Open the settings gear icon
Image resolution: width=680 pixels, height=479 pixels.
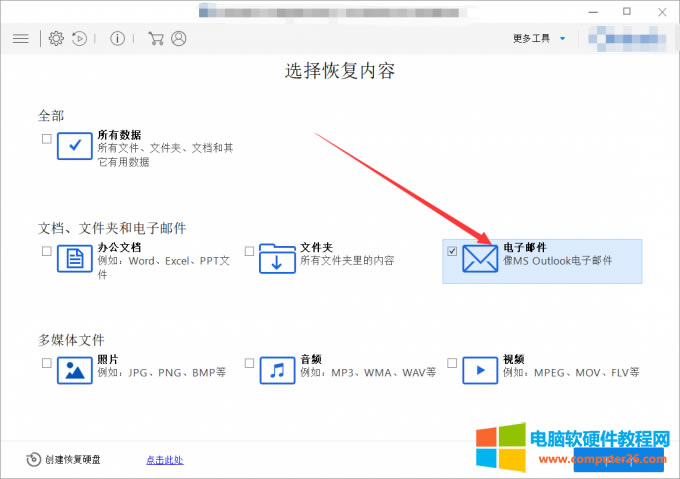[x=56, y=38]
